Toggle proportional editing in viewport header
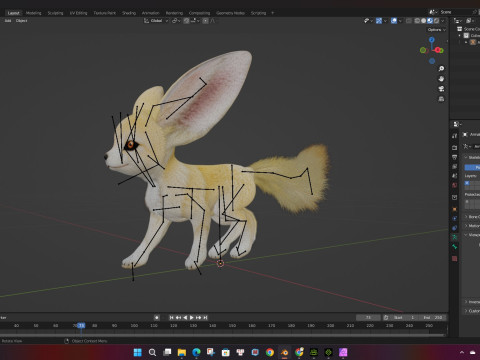480x360 pixels. [x=206, y=21]
